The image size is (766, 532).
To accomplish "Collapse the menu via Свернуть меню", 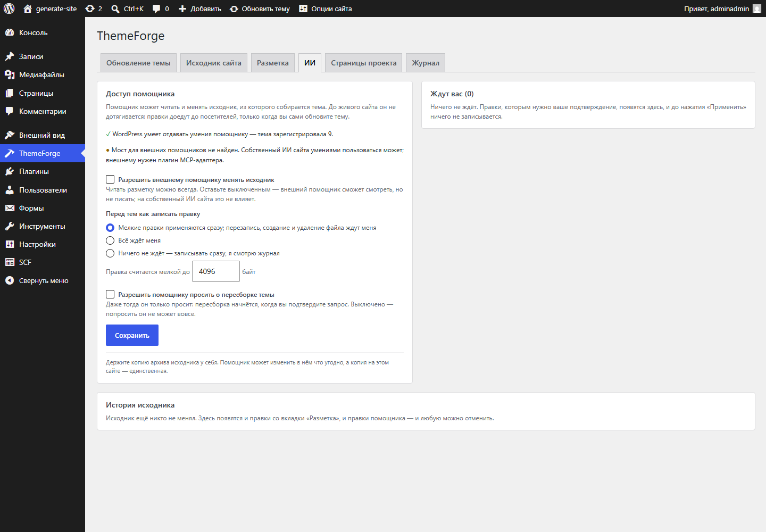I will (x=43, y=280).
